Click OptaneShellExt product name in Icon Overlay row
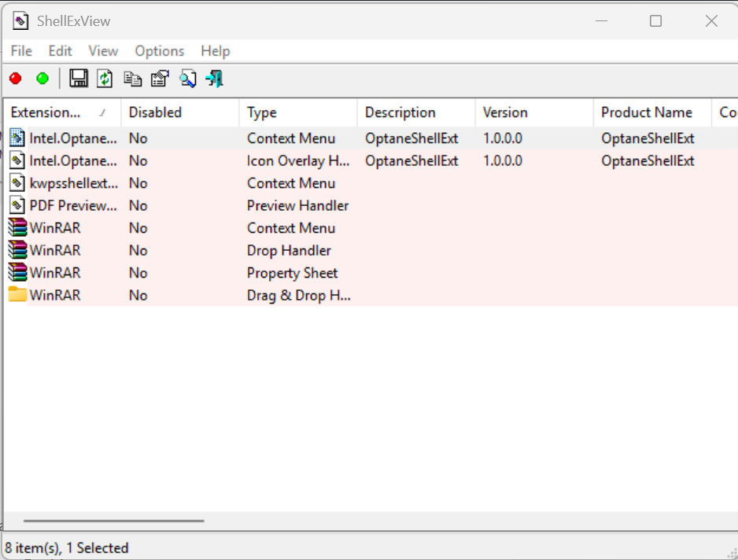738x560 pixels. [648, 161]
